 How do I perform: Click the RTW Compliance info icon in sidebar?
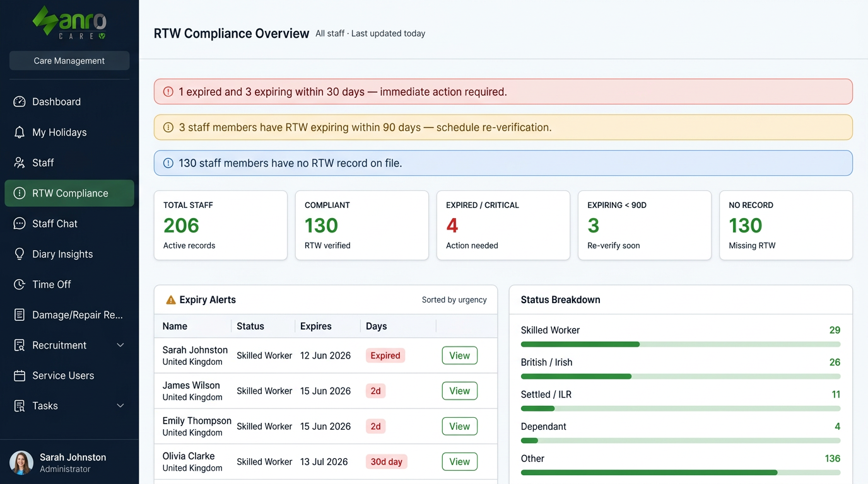[20, 193]
